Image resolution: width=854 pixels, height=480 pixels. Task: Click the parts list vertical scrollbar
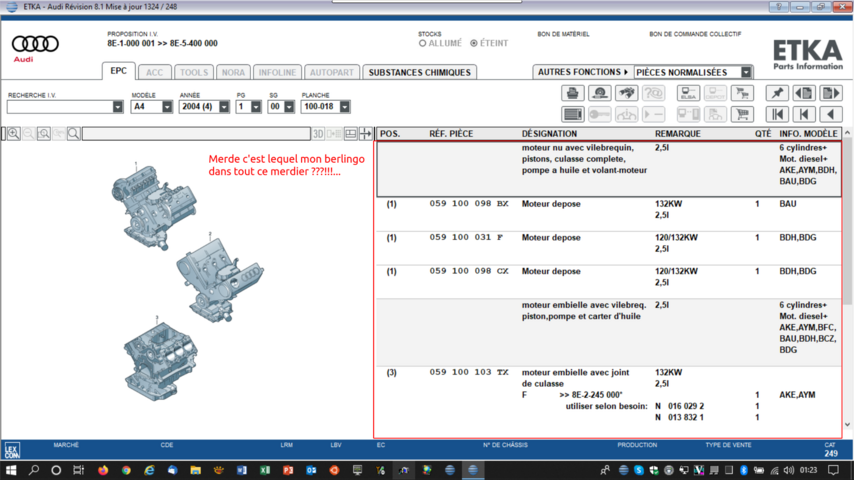click(x=847, y=221)
